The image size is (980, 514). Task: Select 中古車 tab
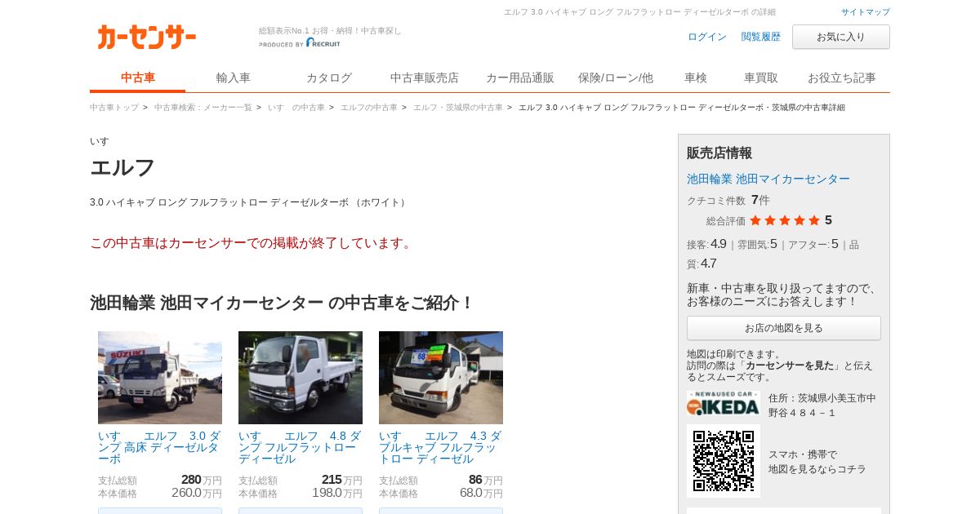[138, 78]
